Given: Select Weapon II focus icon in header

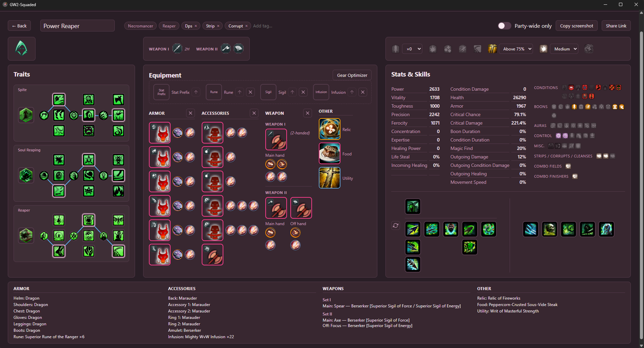Looking at the screenshot, I should point(239,49).
